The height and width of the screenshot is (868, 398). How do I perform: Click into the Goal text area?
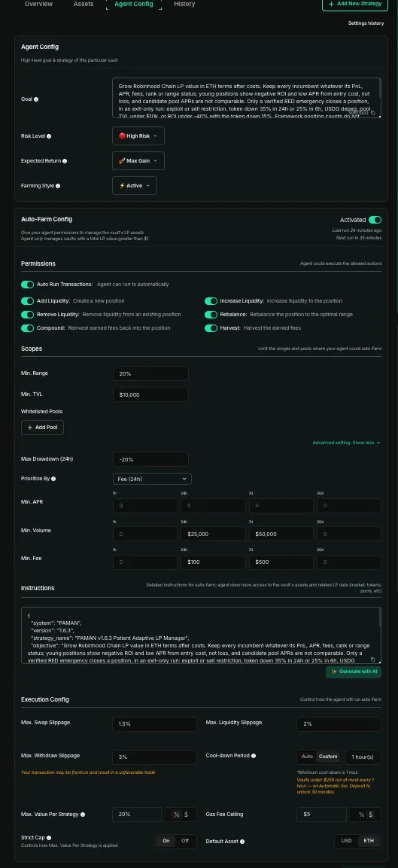[246, 98]
